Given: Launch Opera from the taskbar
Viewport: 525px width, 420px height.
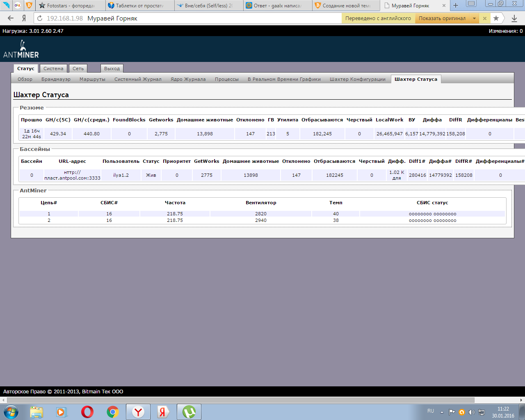Looking at the screenshot, I should [87, 411].
